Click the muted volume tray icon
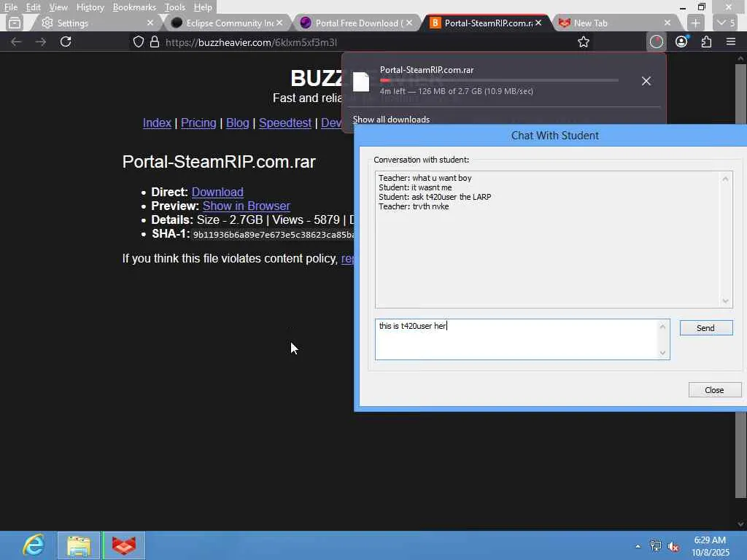The width and height of the screenshot is (747, 560). click(673, 547)
